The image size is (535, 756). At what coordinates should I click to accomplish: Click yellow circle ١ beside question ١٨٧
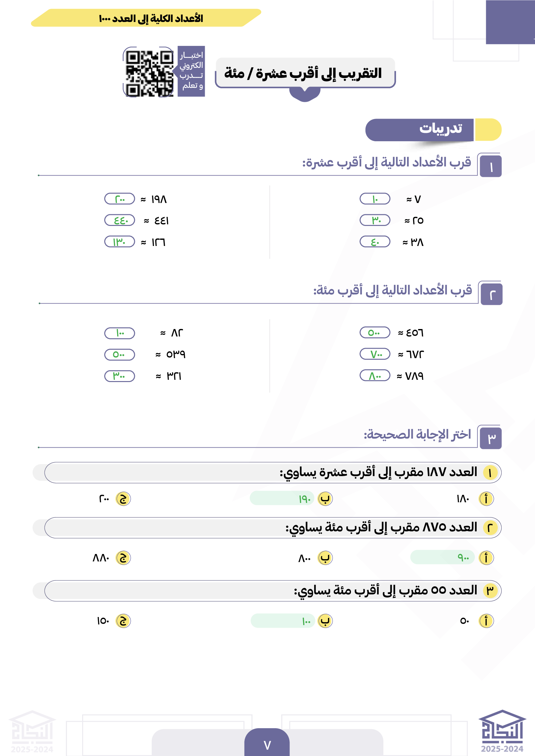(489, 473)
